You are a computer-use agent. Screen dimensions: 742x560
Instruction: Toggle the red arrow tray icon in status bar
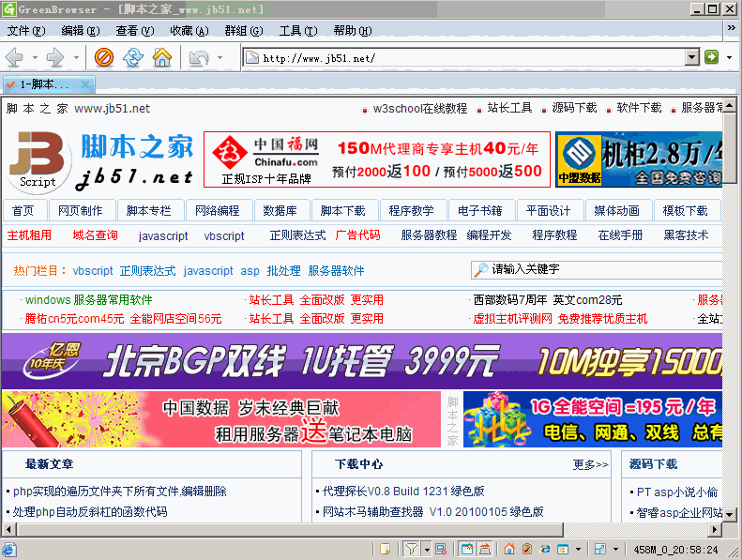click(x=485, y=549)
